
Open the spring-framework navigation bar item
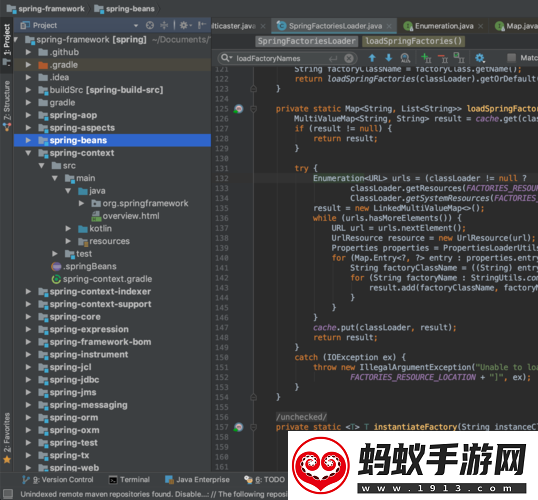tap(46, 9)
